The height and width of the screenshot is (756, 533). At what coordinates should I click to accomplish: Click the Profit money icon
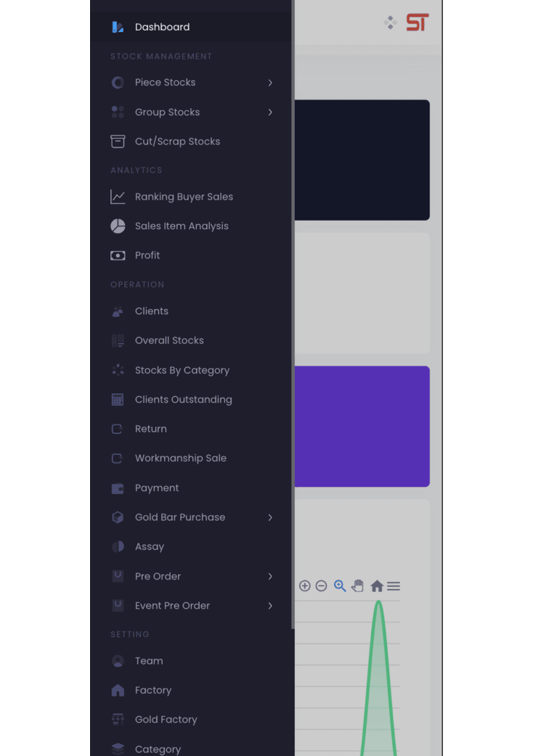(118, 255)
